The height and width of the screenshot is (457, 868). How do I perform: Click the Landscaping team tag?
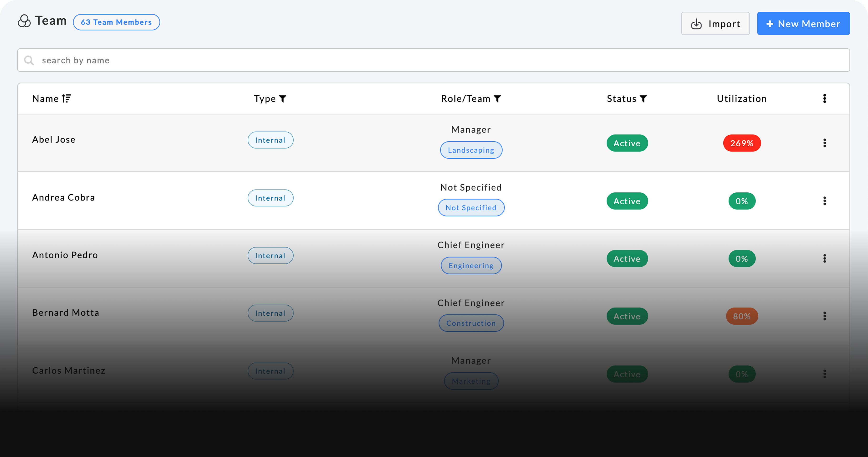pyautogui.click(x=471, y=150)
